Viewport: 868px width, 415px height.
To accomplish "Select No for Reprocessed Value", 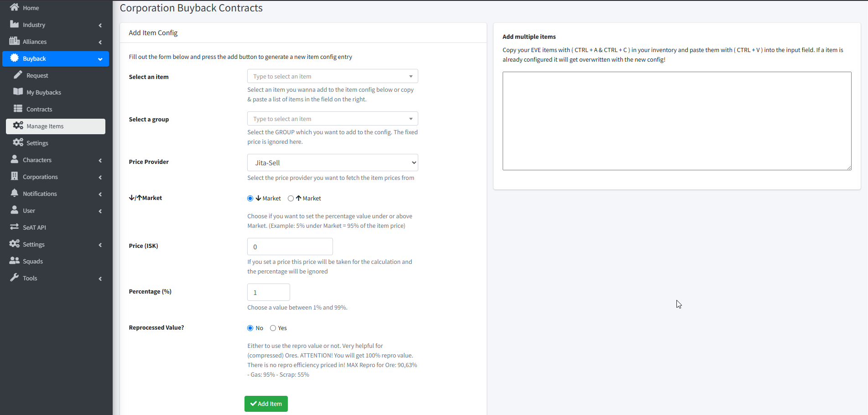I will pos(250,328).
